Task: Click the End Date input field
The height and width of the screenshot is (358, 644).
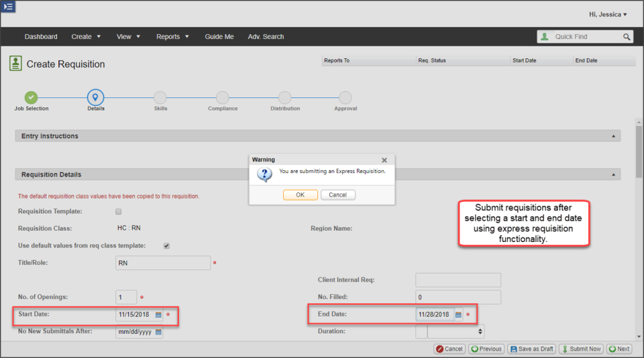Action: (435, 314)
